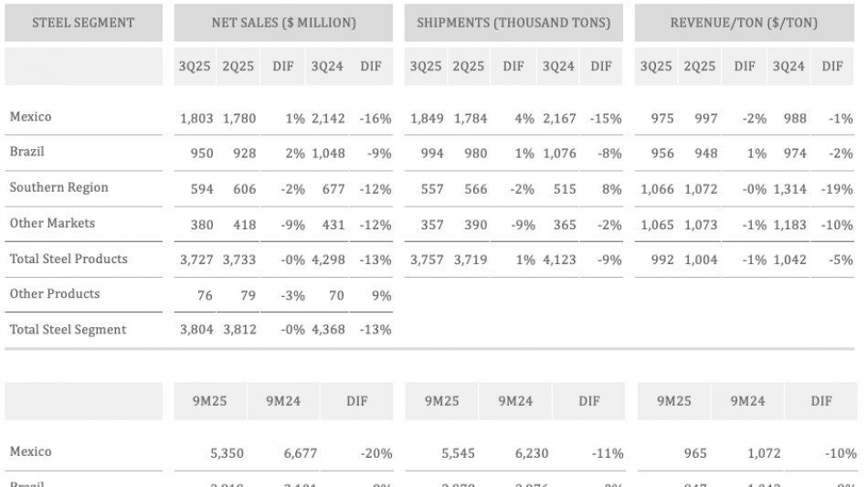Select Brazil 3Q24 net sales value 1,048
This screenshot has width=868, height=487.
click(328, 153)
